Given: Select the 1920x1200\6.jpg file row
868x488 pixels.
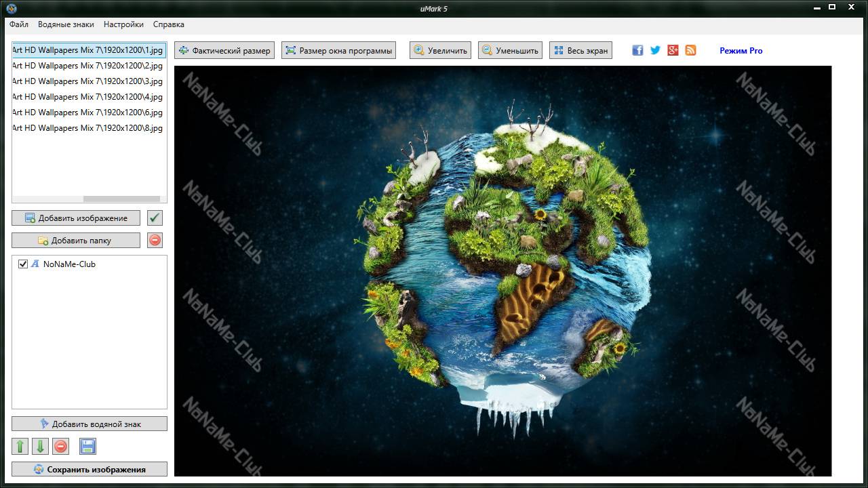Looking at the screenshot, I should [89, 113].
